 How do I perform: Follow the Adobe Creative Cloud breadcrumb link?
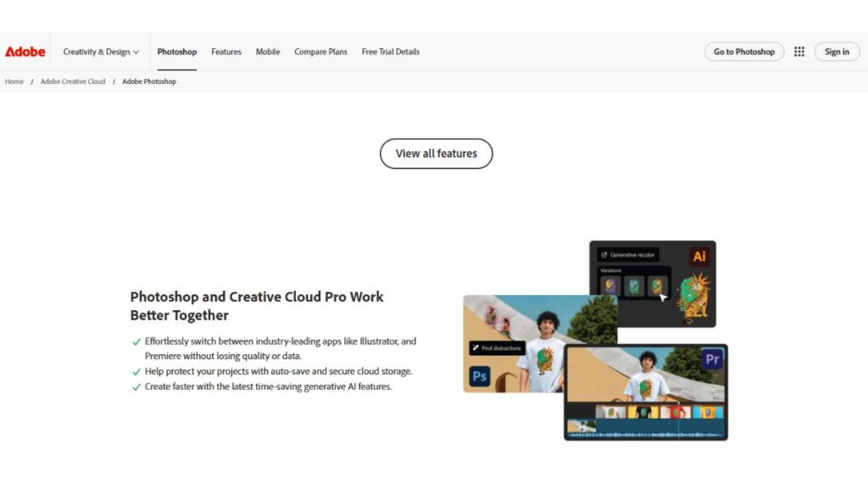[72, 81]
